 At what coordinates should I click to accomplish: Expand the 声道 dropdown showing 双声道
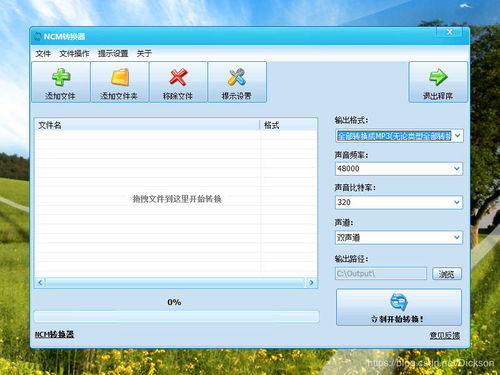point(457,237)
